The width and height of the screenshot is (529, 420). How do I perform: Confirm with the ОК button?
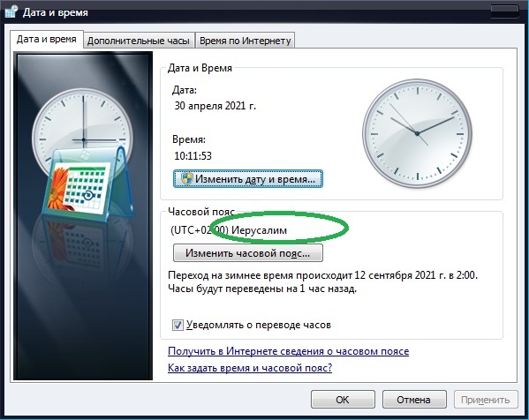point(343,400)
